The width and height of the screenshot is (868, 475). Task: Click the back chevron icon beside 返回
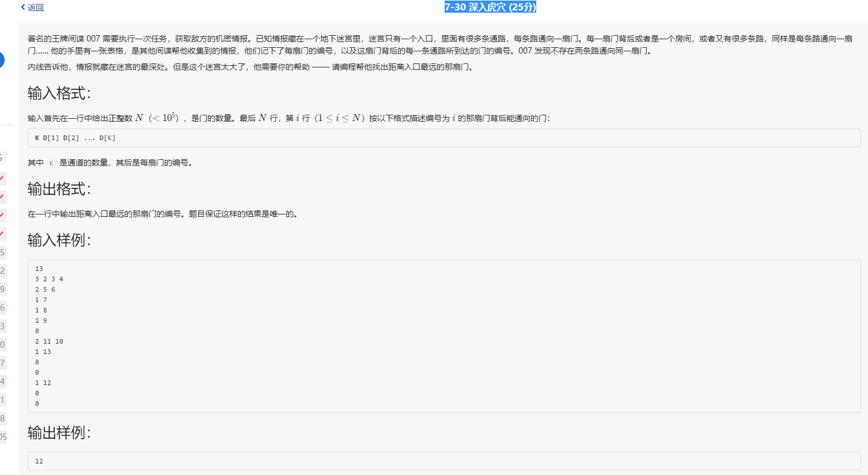pyautogui.click(x=23, y=7)
